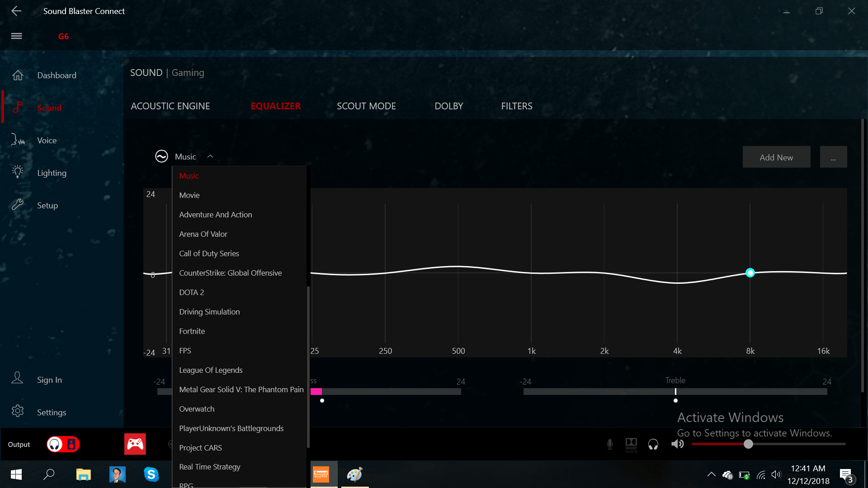Expand the hamburger navigation menu
868x488 pixels.
[x=16, y=36]
